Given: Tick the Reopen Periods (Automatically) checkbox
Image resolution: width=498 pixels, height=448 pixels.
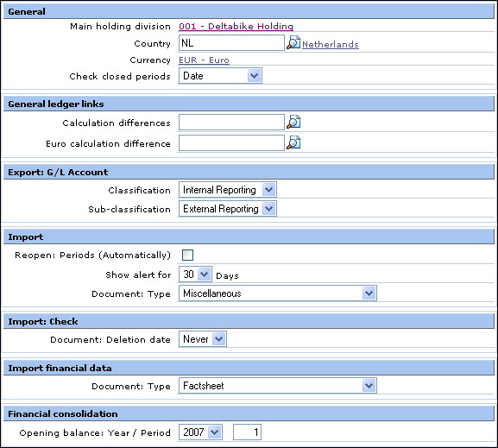Looking at the screenshot, I should tap(187, 256).
